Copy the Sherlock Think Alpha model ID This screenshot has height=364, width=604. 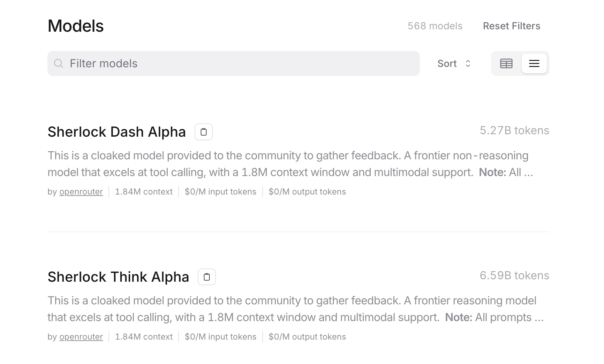(x=207, y=277)
